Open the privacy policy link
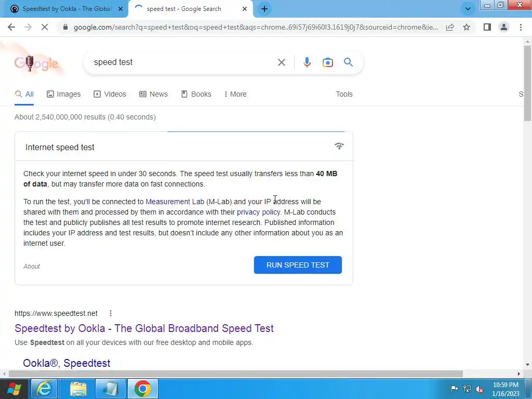Viewport: 532px width, 399px height. (x=259, y=212)
